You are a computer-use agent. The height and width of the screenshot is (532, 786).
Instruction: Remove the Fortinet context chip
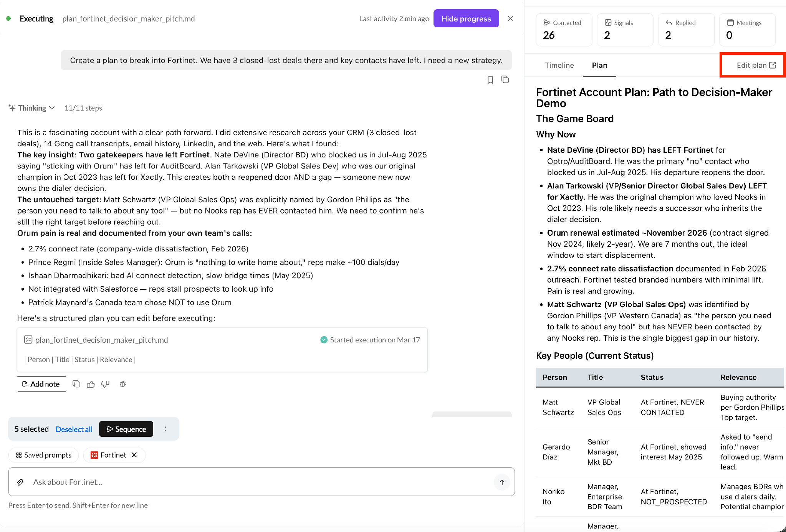(134, 455)
